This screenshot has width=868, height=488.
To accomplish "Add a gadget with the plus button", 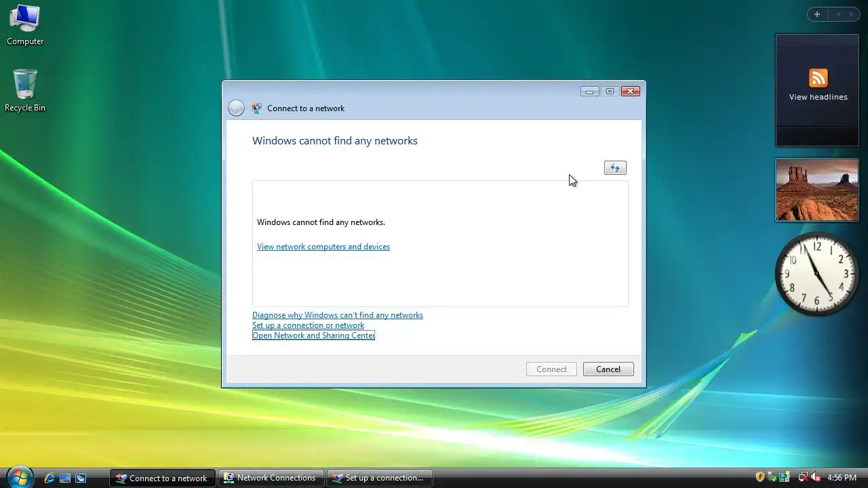I will [x=817, y=14].
